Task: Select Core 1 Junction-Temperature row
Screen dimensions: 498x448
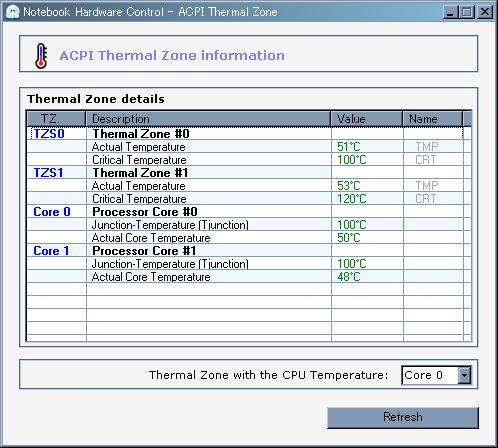Action: [x=245, y=264]
